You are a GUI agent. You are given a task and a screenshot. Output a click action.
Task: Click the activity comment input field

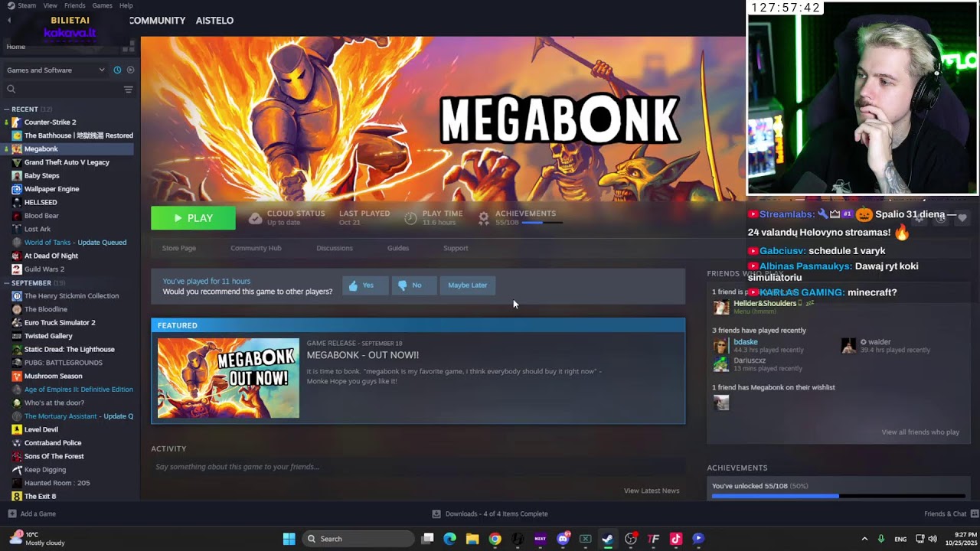point(418,467)
